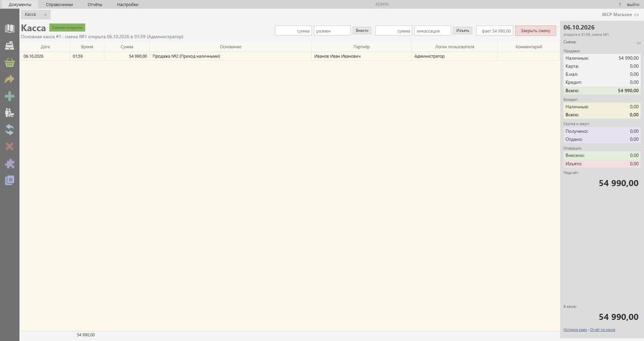This screenshot has width=644, height=341.
Task: Sort table by Сумма column header
Action: (127, 47)
